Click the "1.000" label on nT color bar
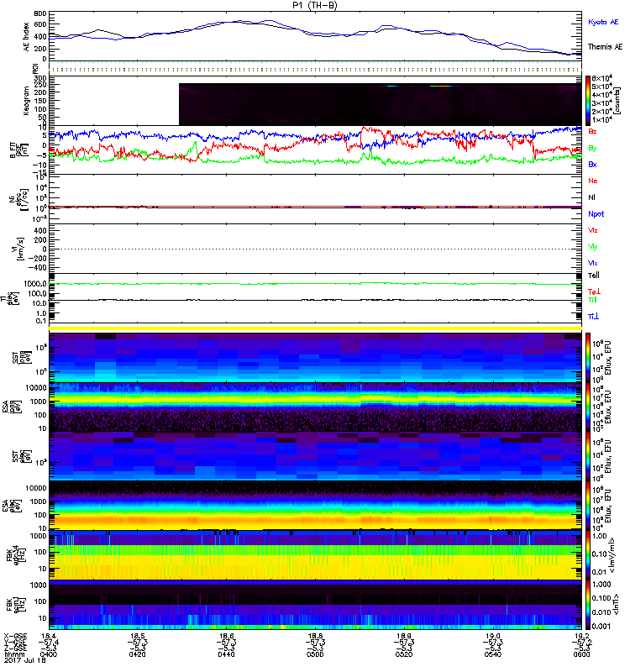This screenshot has width=630, height=672. pyautogui.click(x=601, y=585)
